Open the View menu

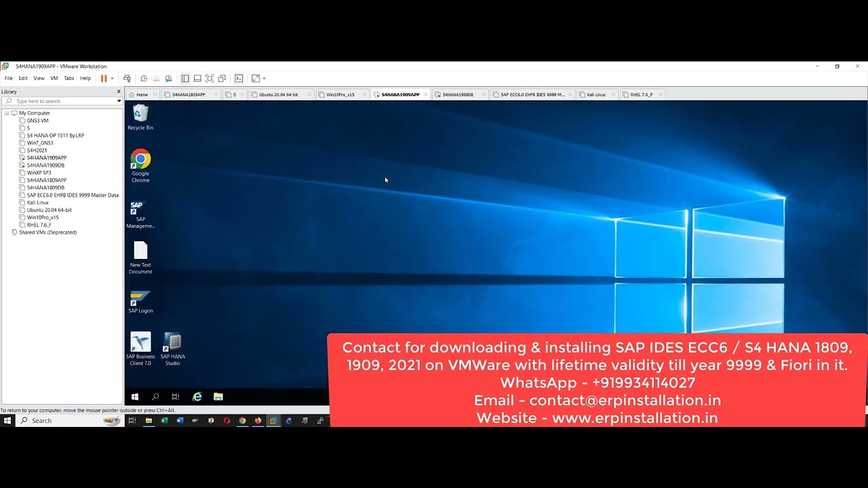(x=39, y=79)
